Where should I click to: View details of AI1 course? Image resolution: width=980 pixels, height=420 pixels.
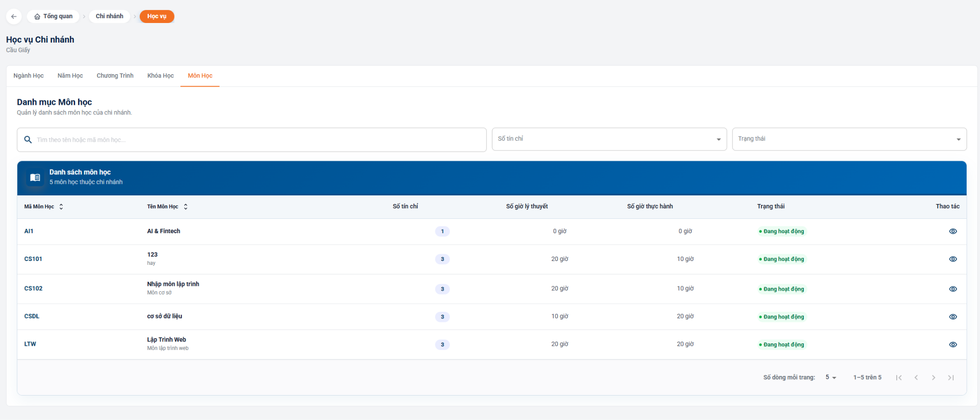(953, 231)
